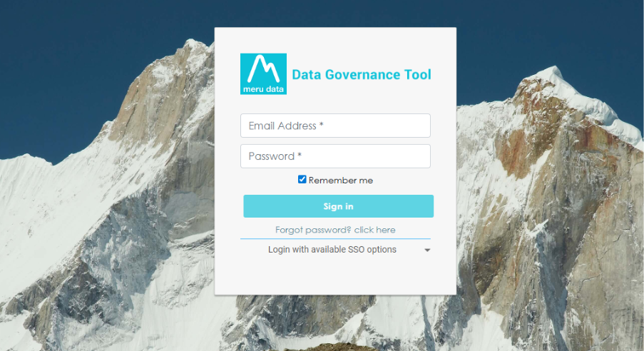
Task: Click the blue sky in the top-right corner
Action: coord(613,21)
